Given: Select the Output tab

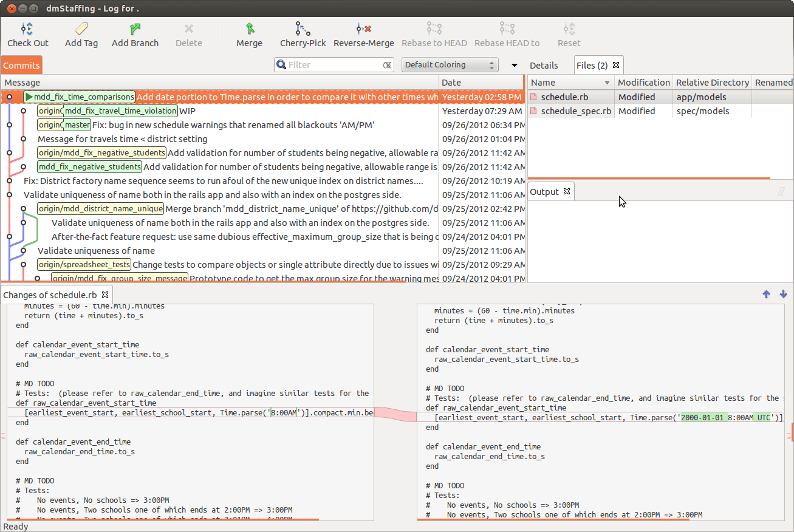Looking at the screenshot, I should pyautogui.click(x=546, y=191).
